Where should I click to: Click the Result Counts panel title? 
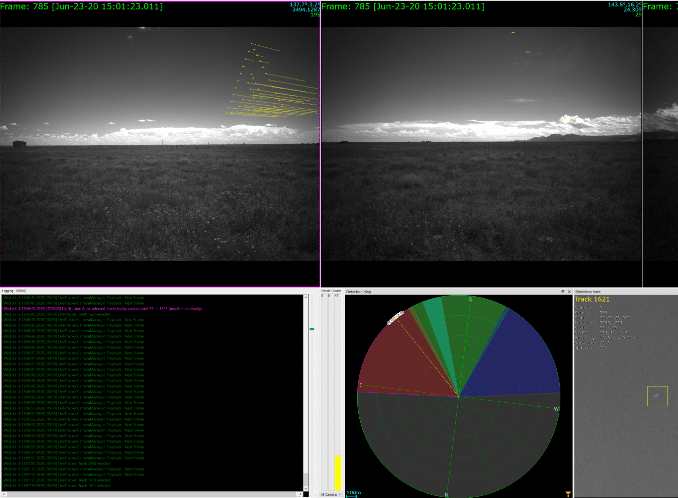click(x=331, y=291)
